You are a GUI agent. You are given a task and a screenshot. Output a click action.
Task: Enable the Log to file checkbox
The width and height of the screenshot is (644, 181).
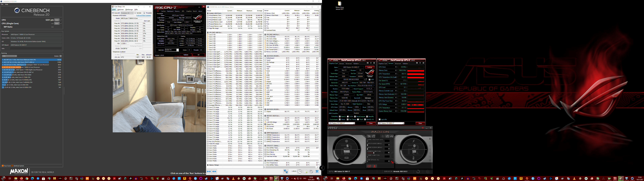[x=379, y=120]
